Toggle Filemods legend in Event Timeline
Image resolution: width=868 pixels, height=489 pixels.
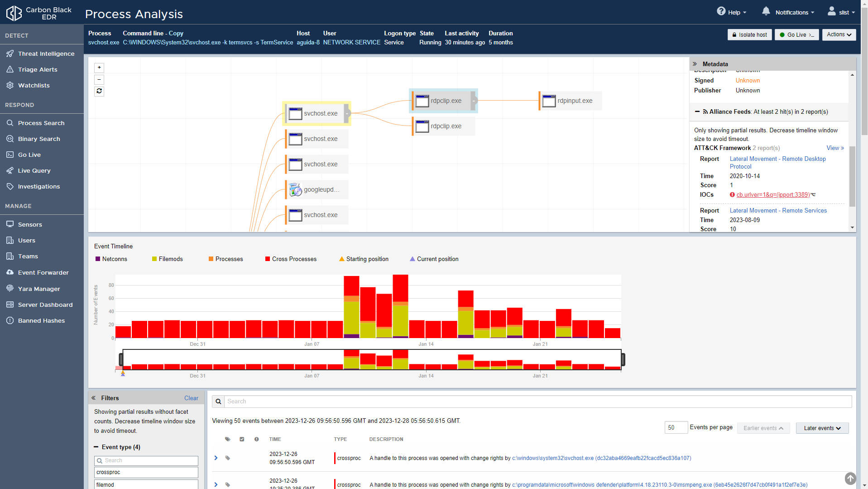[168, 259]
